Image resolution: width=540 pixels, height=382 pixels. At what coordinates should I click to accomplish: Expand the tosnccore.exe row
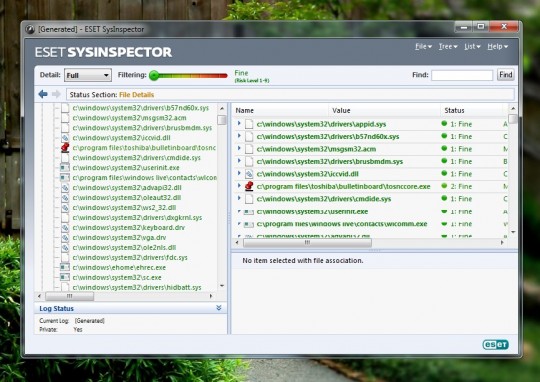click(239, 186)
